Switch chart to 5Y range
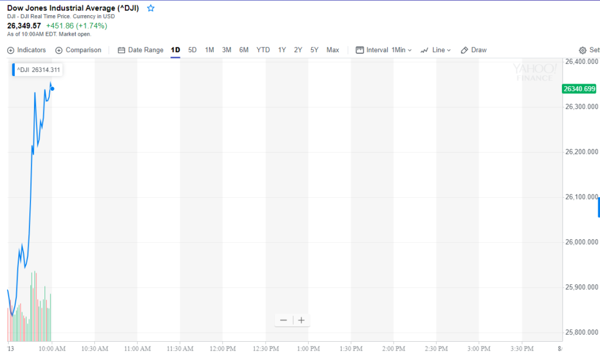This screenshot has height=364, width=600. coord(314,50)
